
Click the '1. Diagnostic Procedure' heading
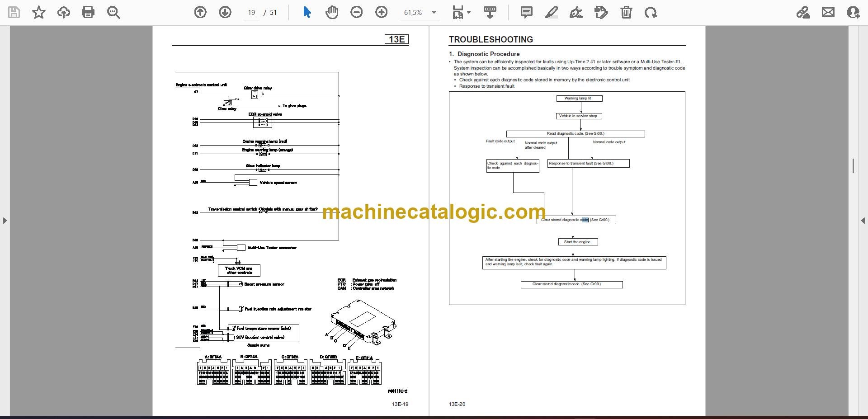tap(484, 54)
